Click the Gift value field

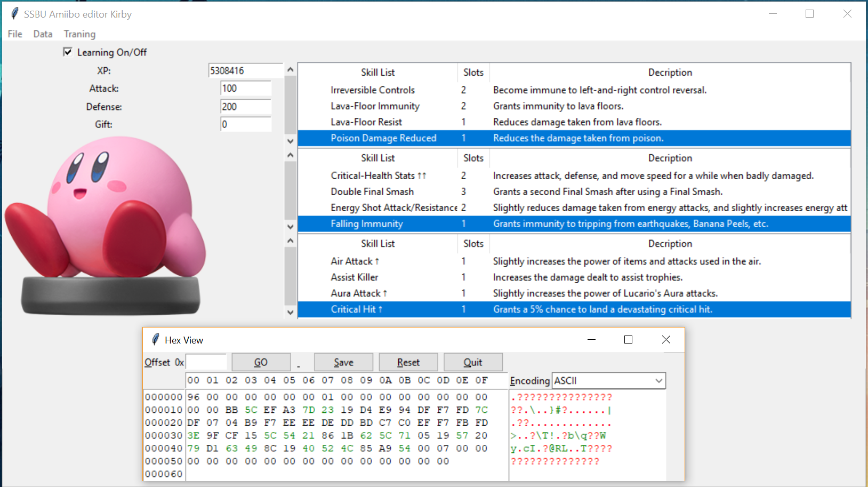click(246, 124)
